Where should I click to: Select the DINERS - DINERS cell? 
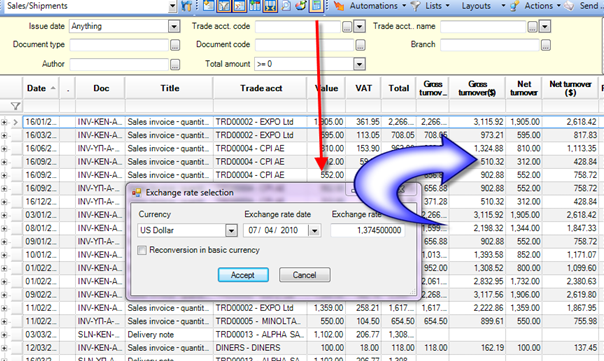[x=260, y=348]
